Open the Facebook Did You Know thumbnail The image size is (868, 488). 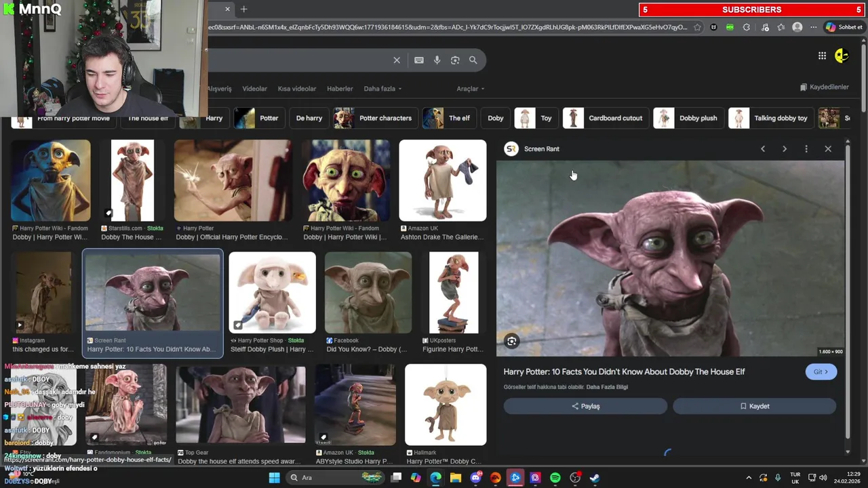368,293
